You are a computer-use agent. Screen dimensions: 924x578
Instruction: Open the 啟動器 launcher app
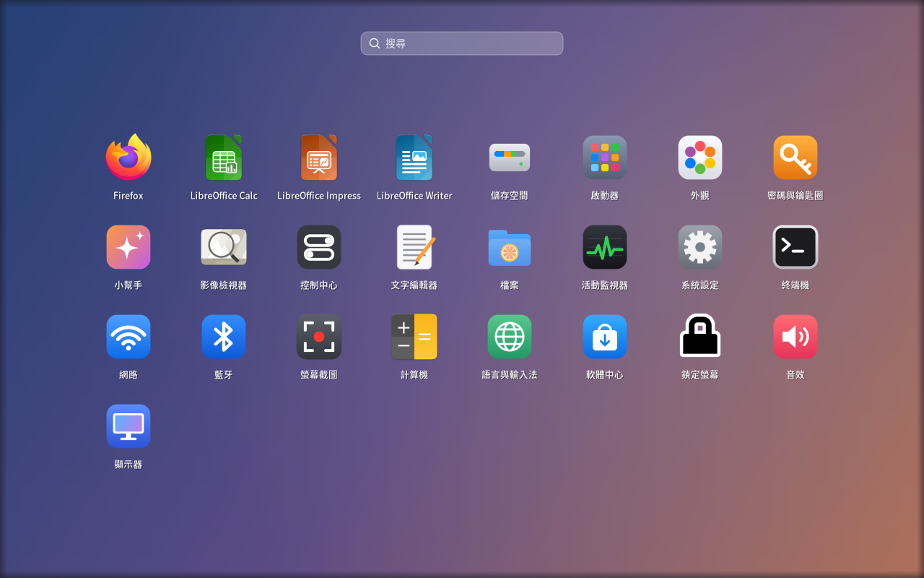tap(605, 158)
